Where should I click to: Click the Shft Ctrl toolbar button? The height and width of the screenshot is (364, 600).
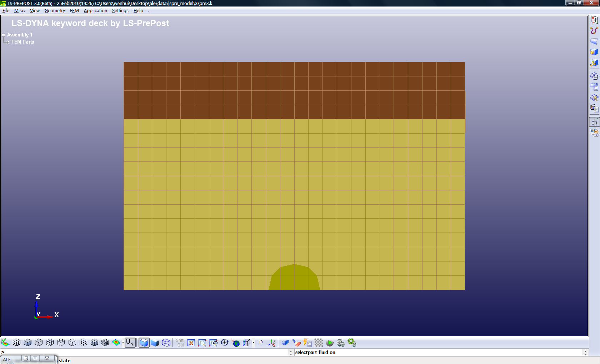coord(180,343)
